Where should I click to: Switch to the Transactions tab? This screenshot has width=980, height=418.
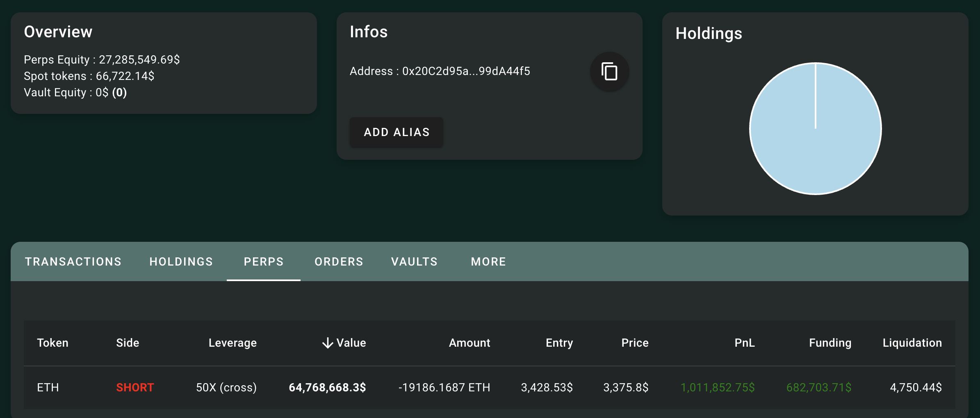73,261
